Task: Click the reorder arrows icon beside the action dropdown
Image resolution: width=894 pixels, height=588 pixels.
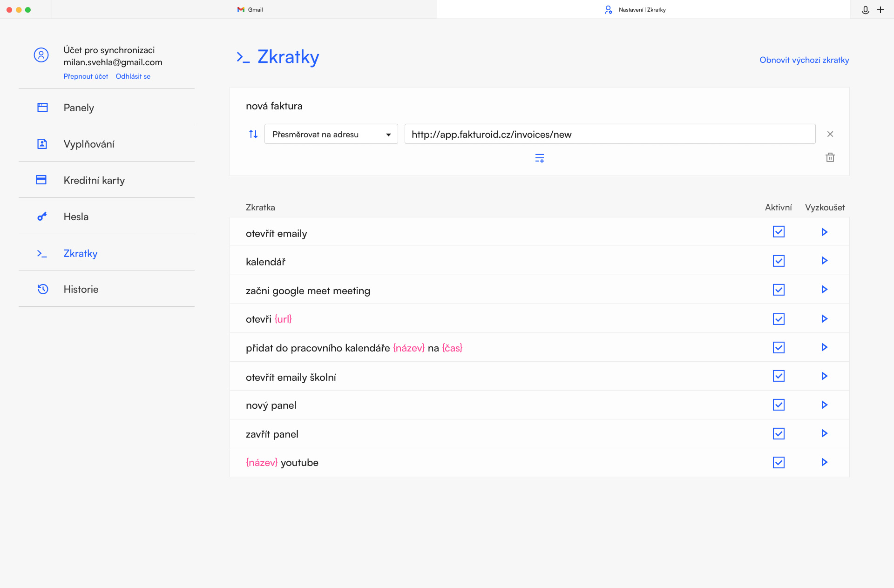Action: click(253, 134)
